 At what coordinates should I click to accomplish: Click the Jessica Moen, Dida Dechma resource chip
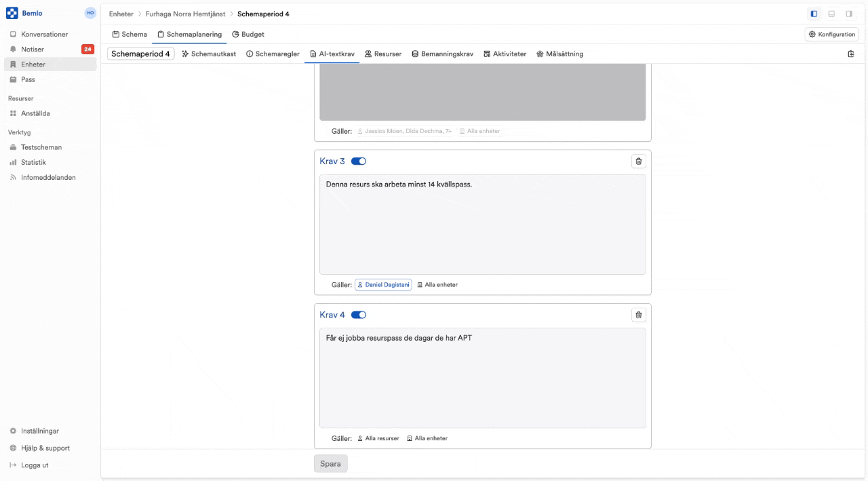pyautogui.click(x=404, y=131)
